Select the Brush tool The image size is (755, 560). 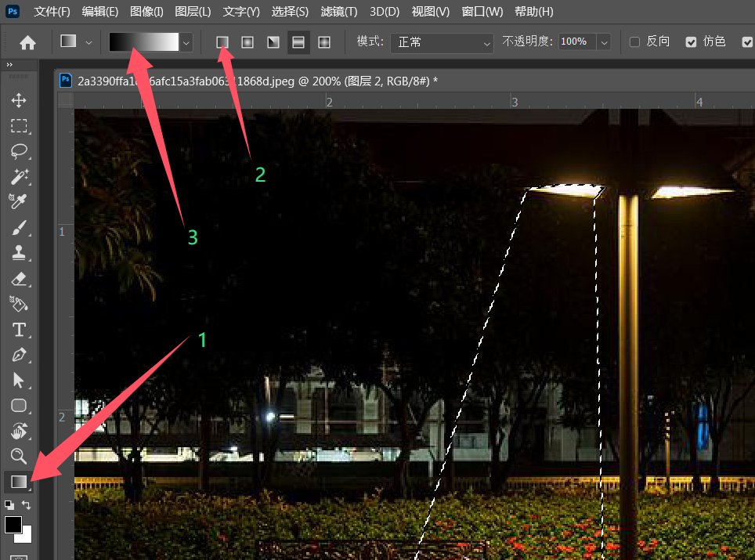click(x=19, y=227)
